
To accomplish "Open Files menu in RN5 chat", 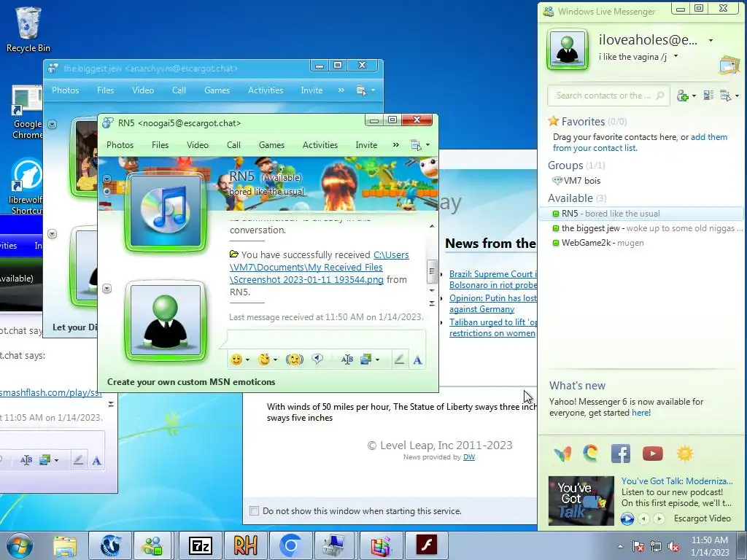I will [x=160, y=145].
